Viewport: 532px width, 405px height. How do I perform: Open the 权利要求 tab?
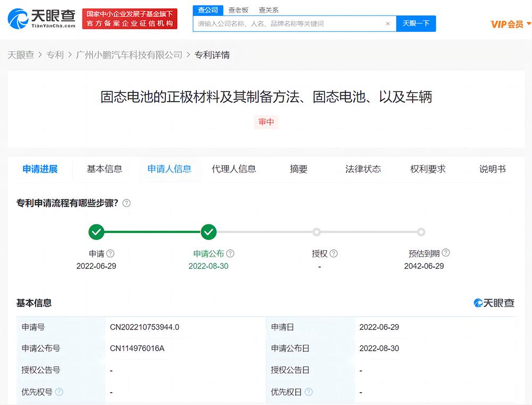[428, 169]
